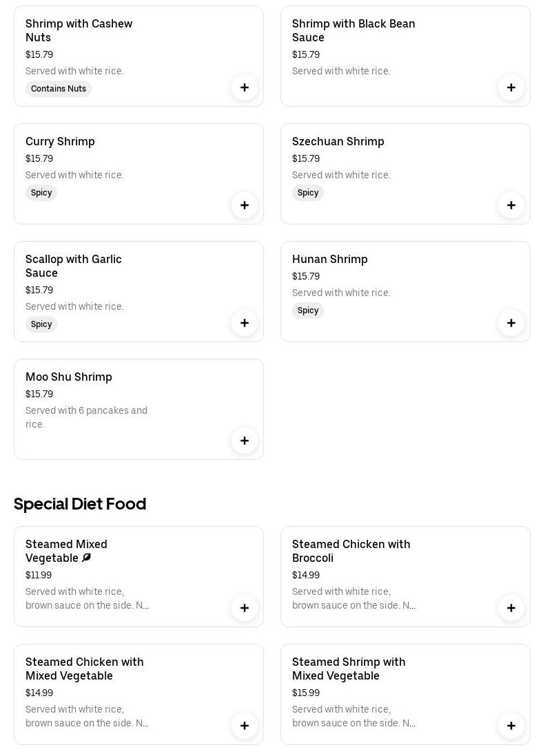Select the Hunan Shrimp title

pyautogui.click(x=329, y=259)
